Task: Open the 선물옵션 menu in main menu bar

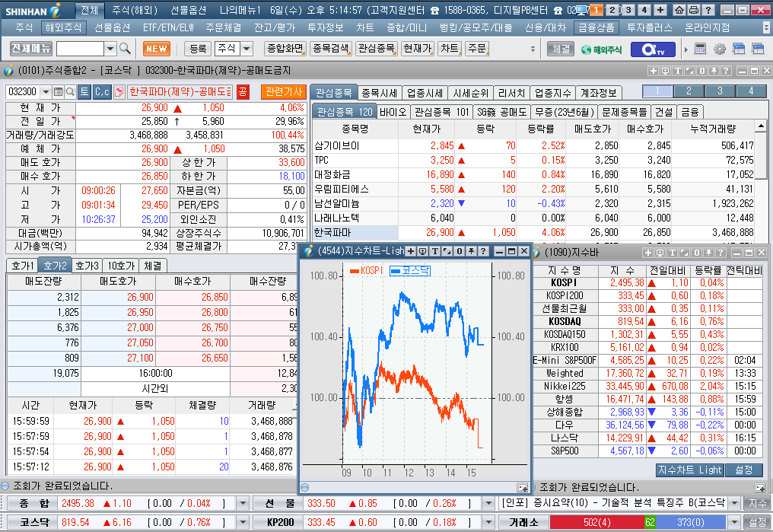Action: pos(113,28)
